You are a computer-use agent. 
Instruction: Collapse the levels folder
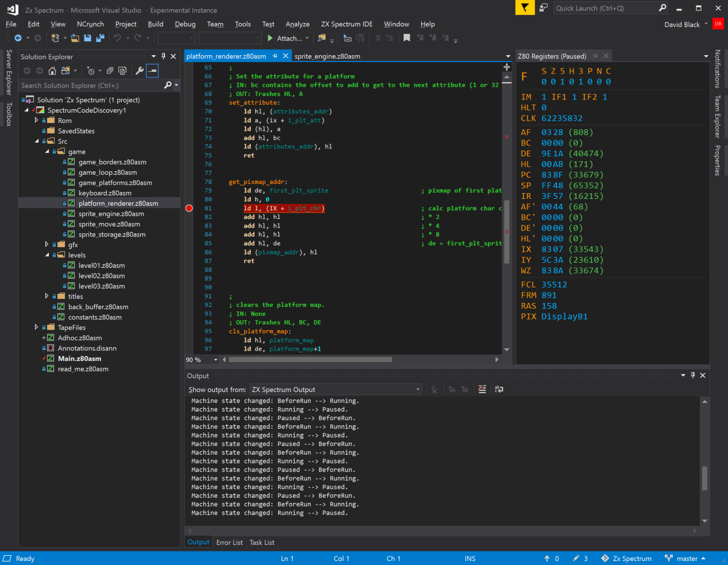point(47,255)
